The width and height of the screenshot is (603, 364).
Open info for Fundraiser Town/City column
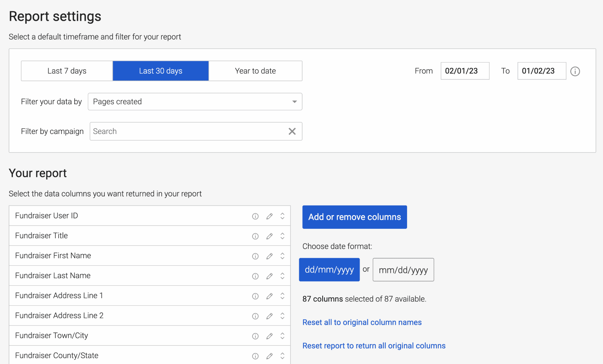(255, 336)
